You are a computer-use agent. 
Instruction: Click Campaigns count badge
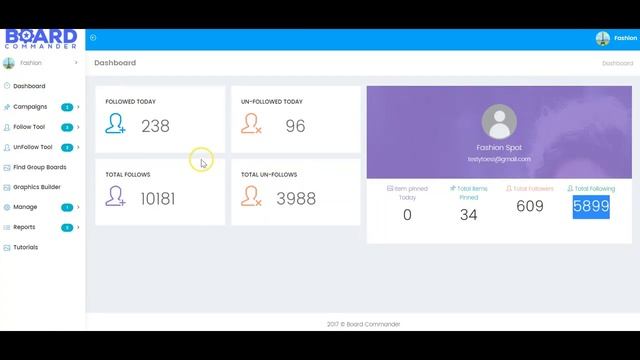(x=67, y=107)
